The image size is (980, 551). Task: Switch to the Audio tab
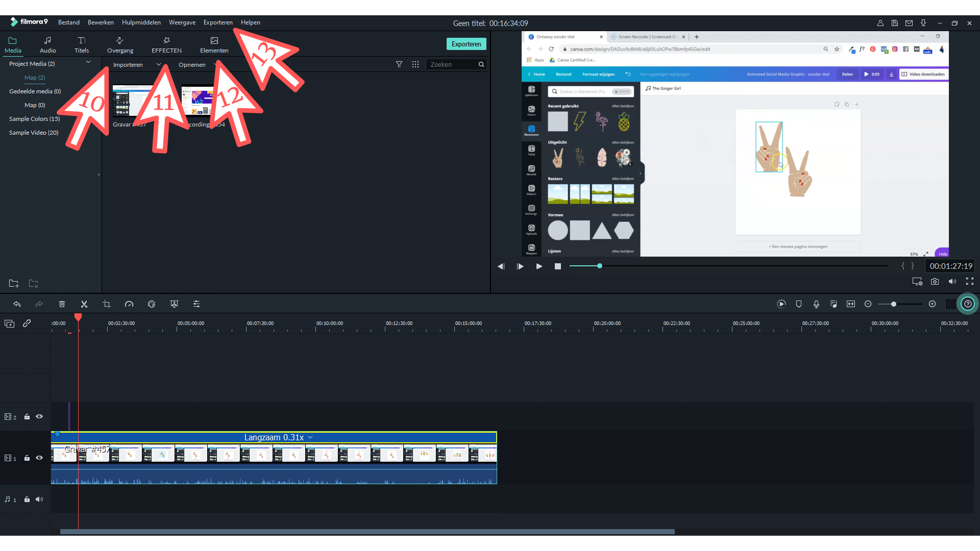click(48, 45)
